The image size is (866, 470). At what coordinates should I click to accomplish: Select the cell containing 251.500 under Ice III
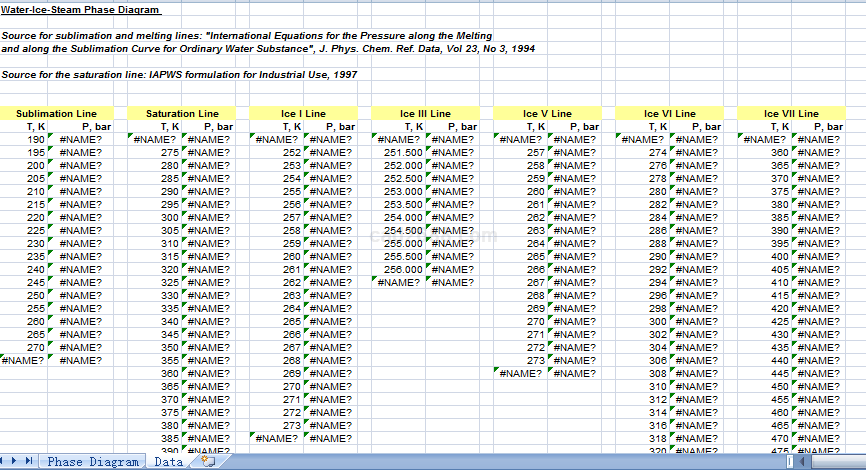404,153
